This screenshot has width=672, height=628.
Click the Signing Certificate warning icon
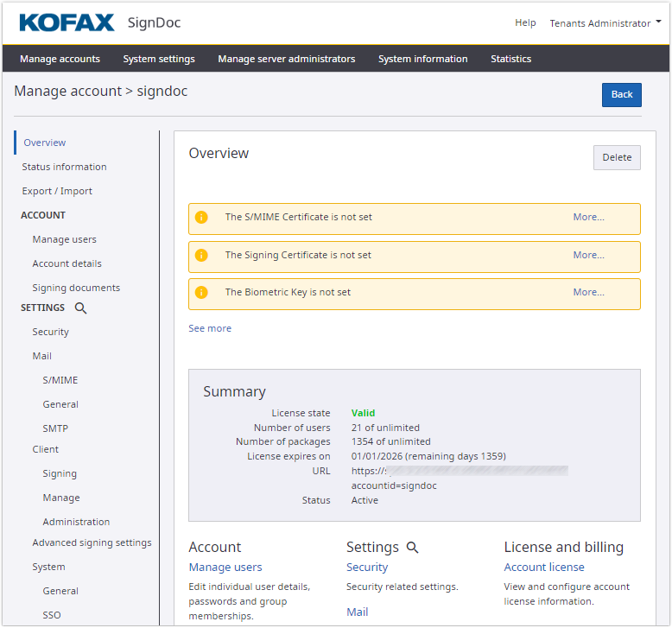(x=201, y=256)
